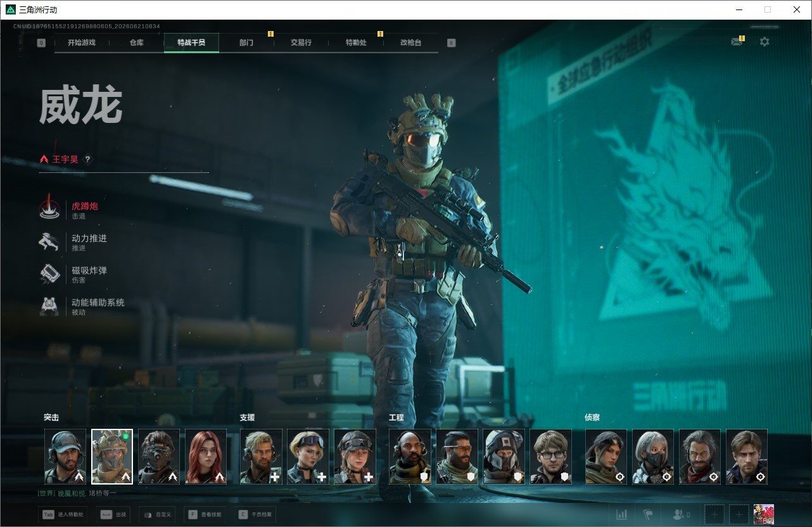Choose the 突击 operator wearing a cap and headset

[x=65, y=457]
